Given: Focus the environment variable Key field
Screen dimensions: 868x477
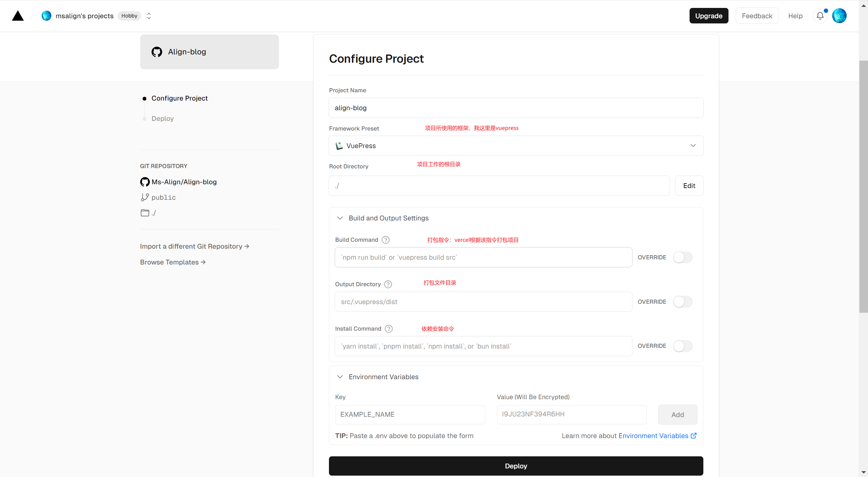Looking at the screenshot, I should click(x=410, y=414).
